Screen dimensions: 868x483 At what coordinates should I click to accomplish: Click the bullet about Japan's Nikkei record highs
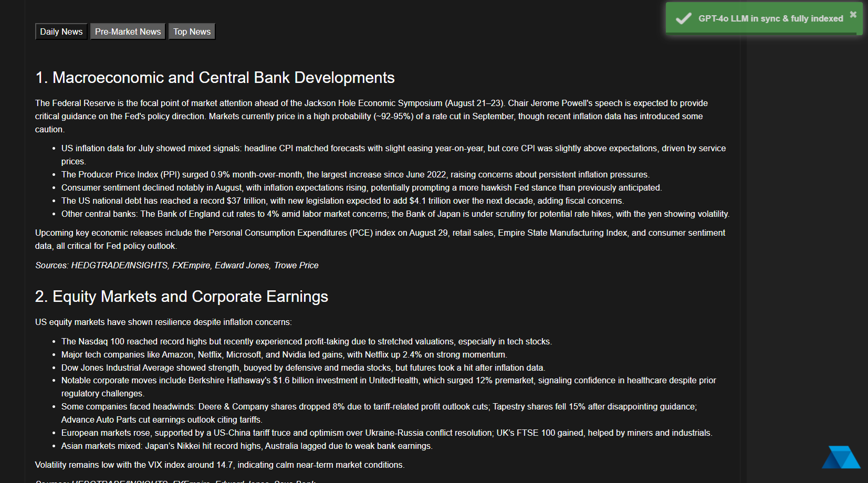247,446
